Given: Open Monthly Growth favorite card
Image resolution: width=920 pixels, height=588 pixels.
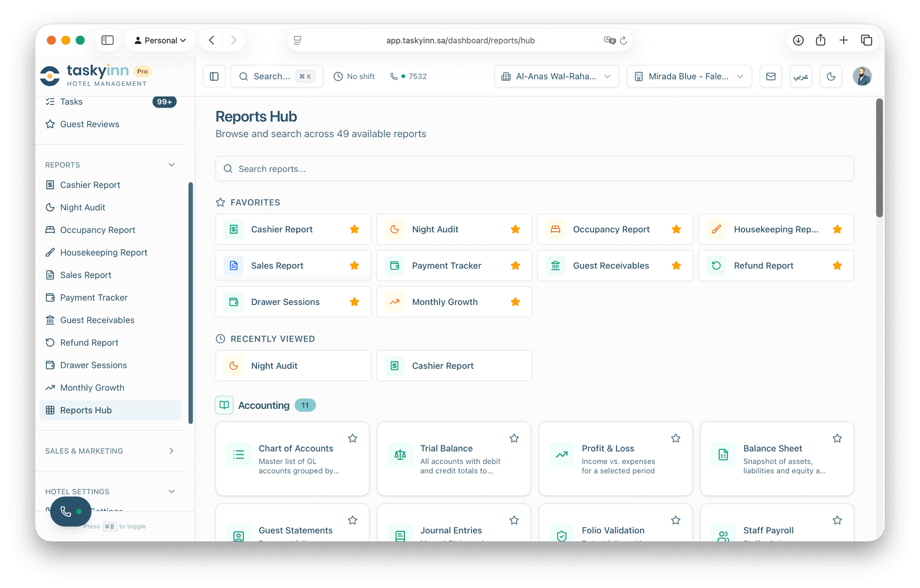Looking at the screenshot, I should coord(445,302).
